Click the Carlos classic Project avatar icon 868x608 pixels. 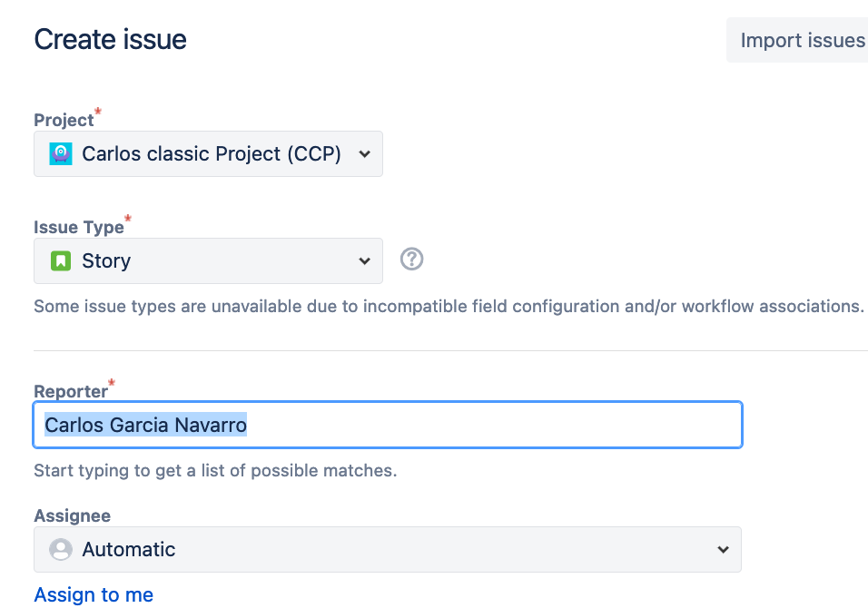click(x=61, y=154)
